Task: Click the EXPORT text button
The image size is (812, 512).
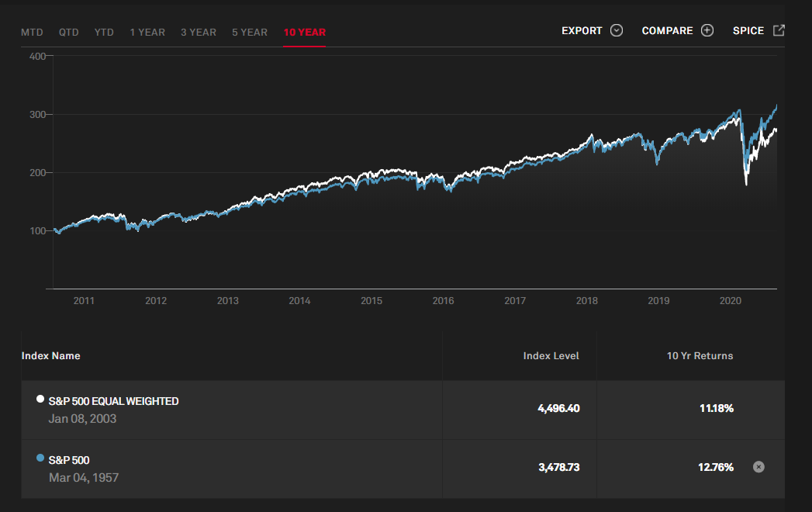Action: point(582,31)
